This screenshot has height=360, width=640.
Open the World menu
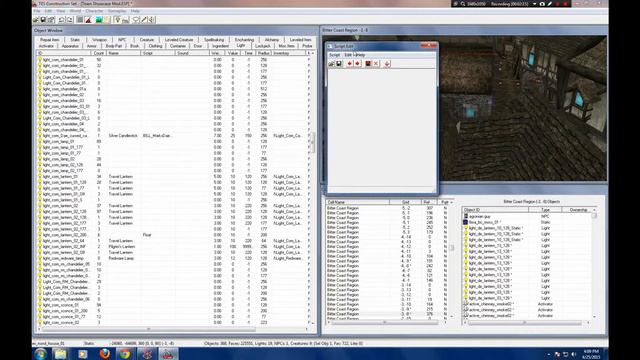click(x=75, y=11)
